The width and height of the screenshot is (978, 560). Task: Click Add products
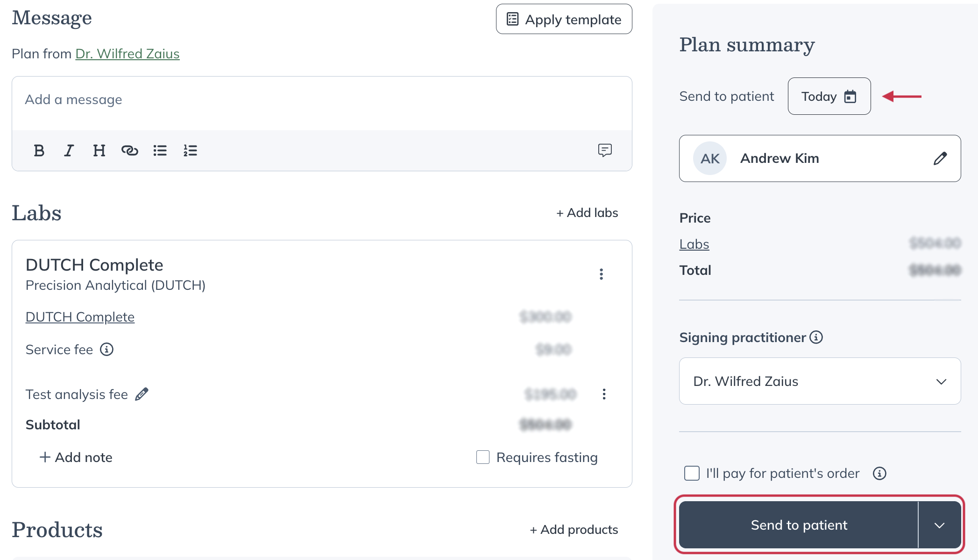click(574, 530)
